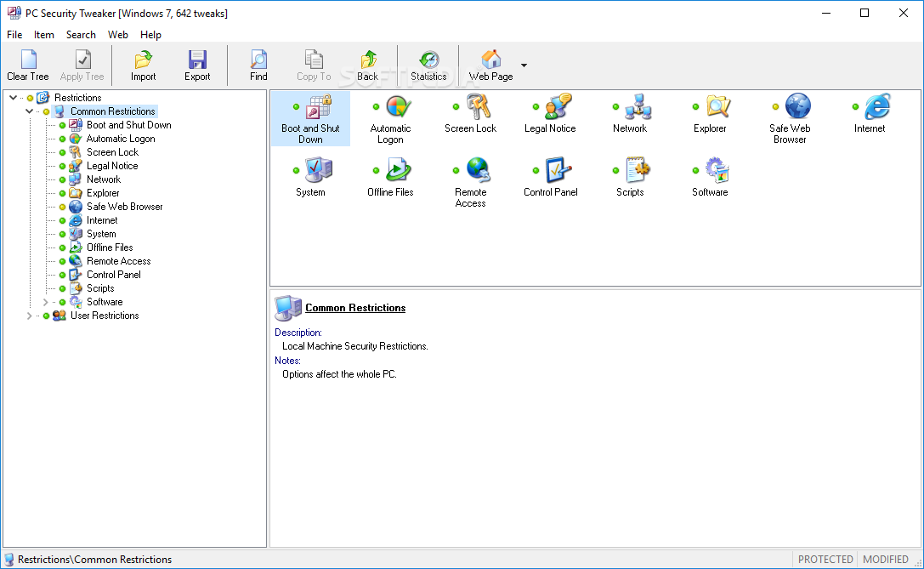
Task: Open Screen Lock keys icon in right pane
Action: tap(479, 106)
